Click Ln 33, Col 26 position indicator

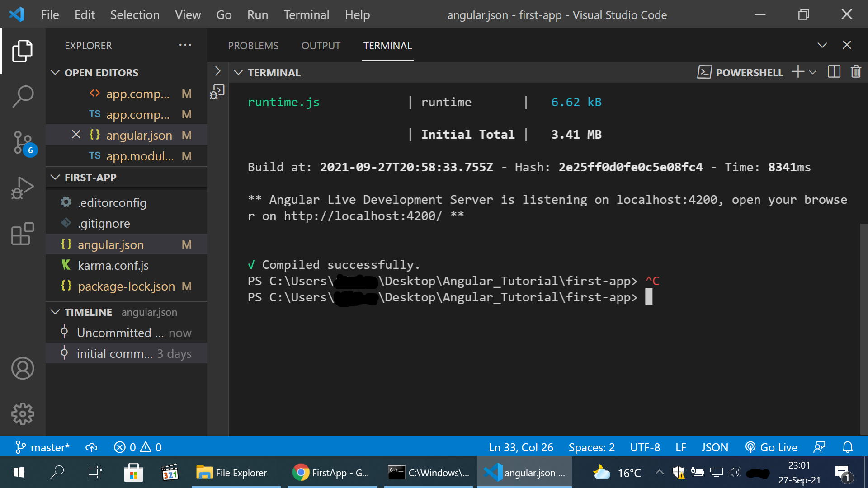521,447
